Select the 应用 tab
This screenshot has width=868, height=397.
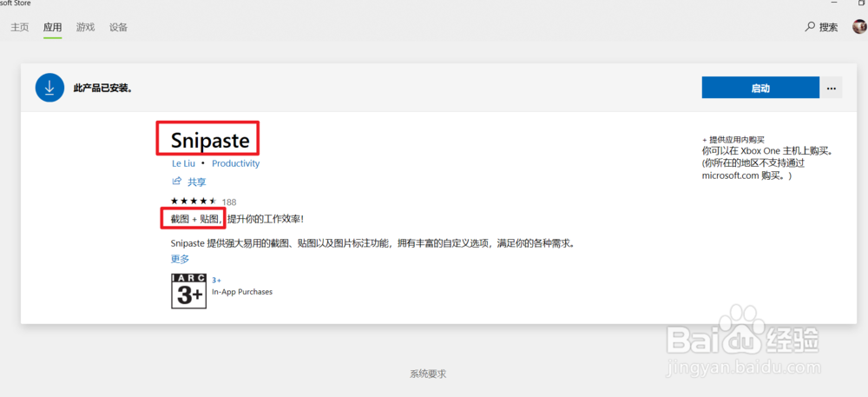(x=53, y=27)
